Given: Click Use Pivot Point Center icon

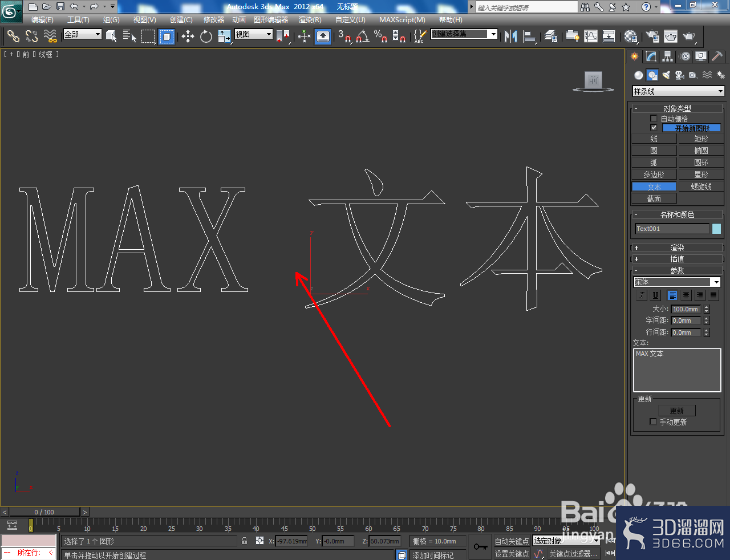Looking at the screenshot, I should [283, 36].
